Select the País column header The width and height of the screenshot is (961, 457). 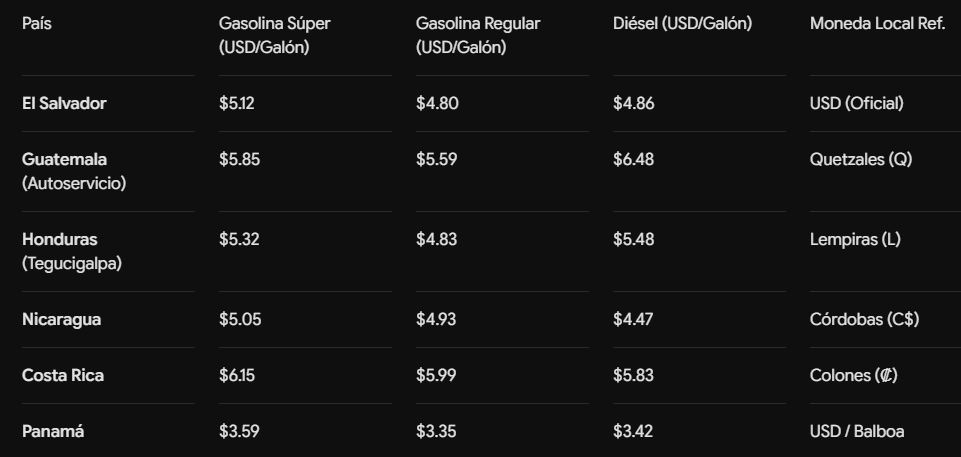click(x=37, y=24)
